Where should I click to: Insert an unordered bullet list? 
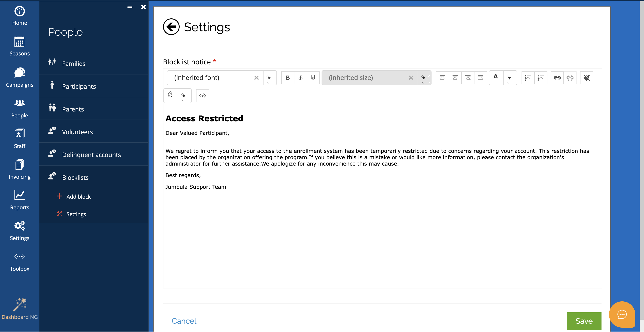click(528, 78)
